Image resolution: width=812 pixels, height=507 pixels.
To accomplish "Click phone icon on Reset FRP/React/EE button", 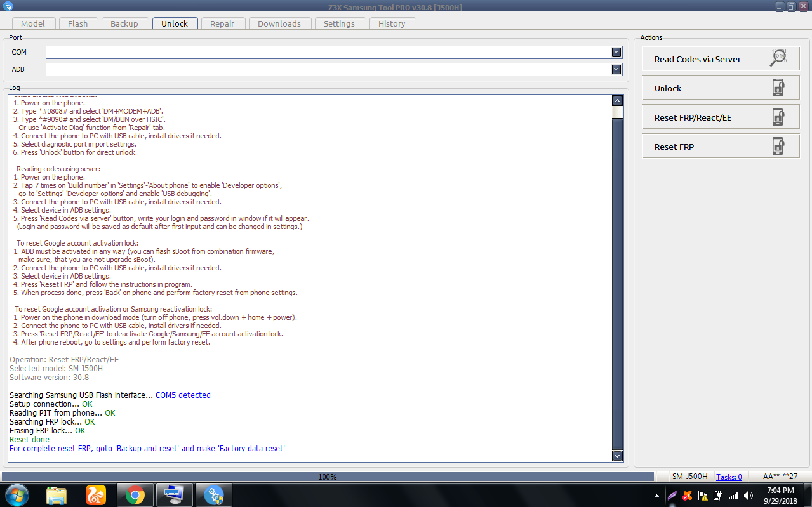I will click(x=778, y=117).
